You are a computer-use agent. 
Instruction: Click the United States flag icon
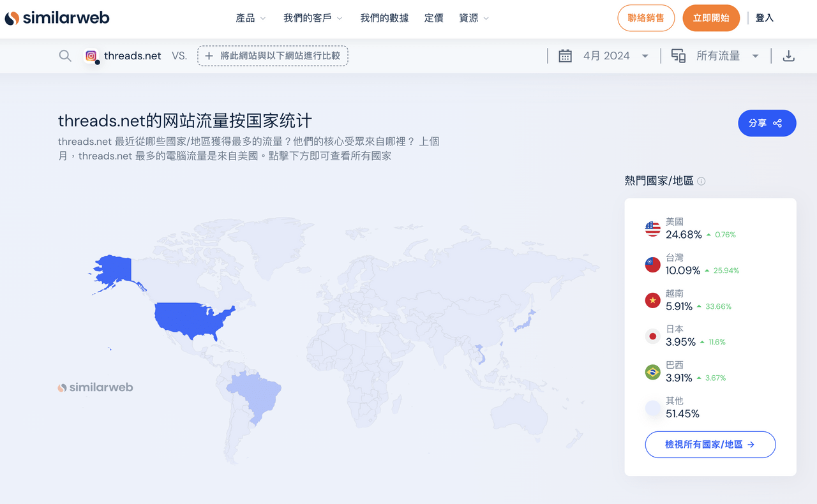click(x=652, y=228)
